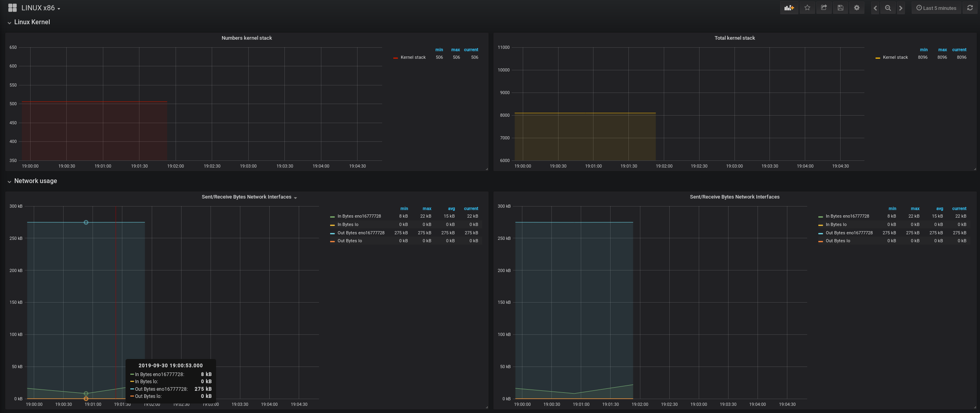Open the Last 5 minutes time picker
Image resolution: width=980 pixels, height=413 pixels.
(936, 8)
